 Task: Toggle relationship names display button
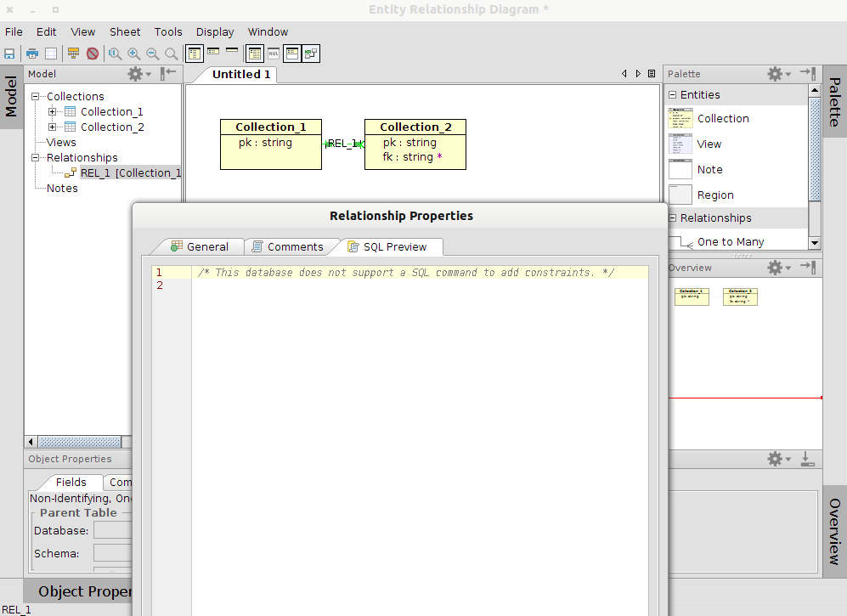311,54
